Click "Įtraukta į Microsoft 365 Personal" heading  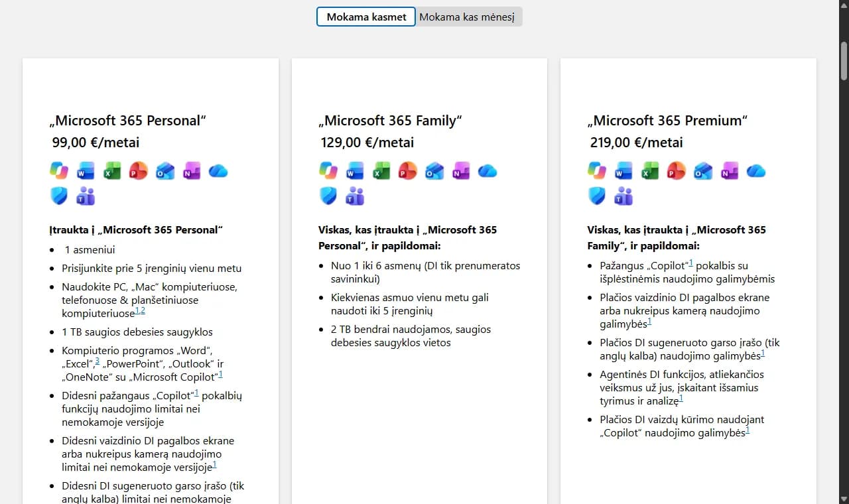tap(136, 230)
